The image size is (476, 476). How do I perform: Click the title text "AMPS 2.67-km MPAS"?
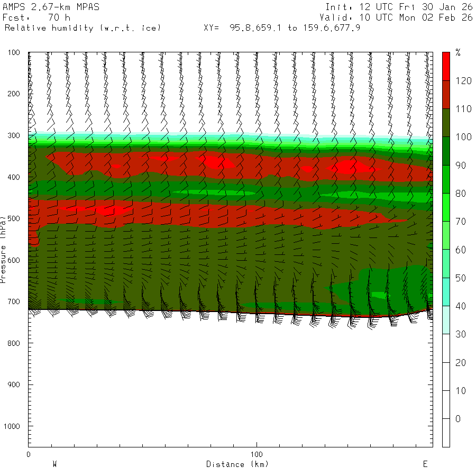[51, 7]
